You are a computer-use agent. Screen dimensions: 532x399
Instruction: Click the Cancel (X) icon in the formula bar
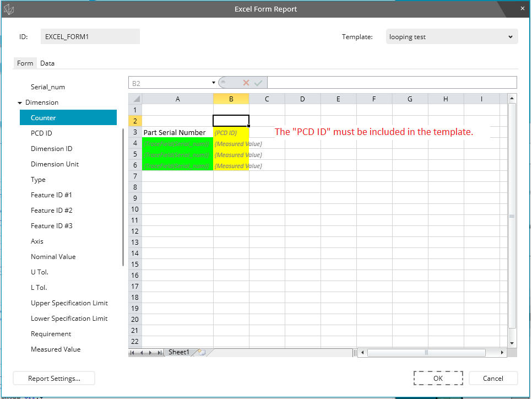point(246,82)
